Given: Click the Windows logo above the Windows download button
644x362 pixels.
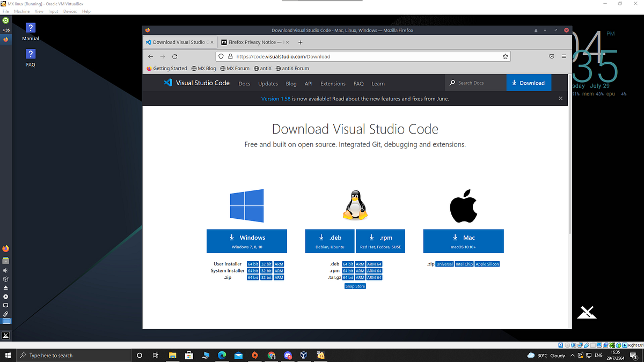Looking at the screenshot, I should point(246,205).
